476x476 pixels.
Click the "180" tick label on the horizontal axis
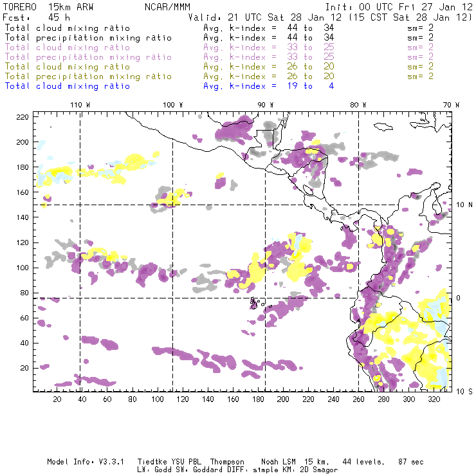tap(258, 399)
